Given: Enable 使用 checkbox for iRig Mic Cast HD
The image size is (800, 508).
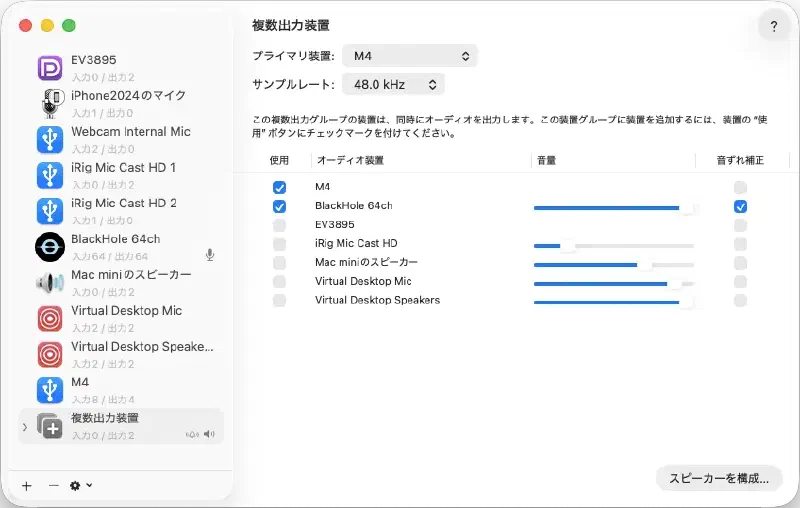Looking at the screenshot, I should (279, 244).
